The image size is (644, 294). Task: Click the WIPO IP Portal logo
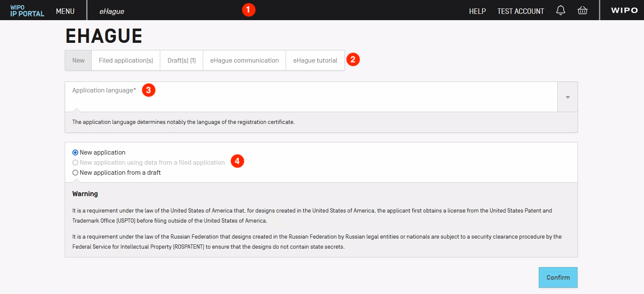click(27, 11)
